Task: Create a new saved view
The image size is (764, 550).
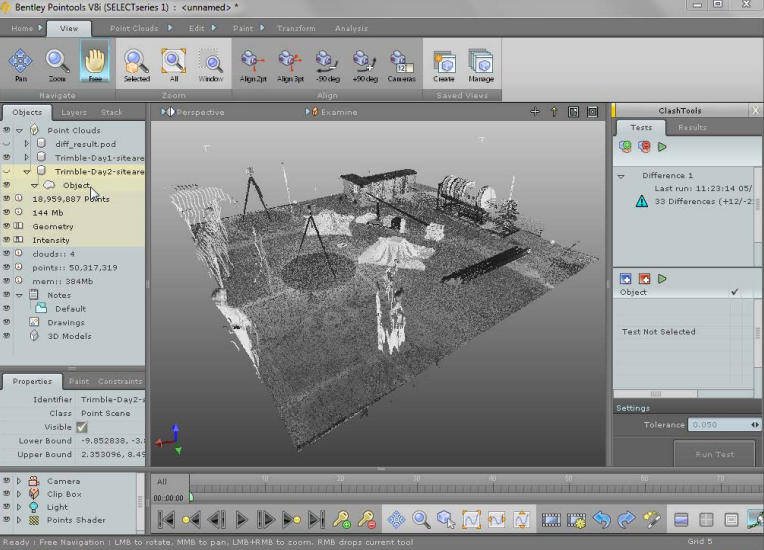Action: [444, 66]
